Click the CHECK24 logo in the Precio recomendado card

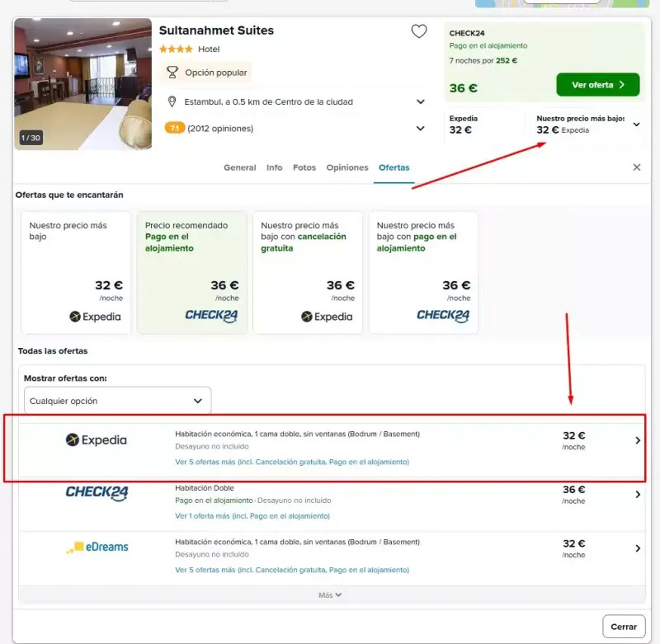pyautogui.click(x=211, y=316)
